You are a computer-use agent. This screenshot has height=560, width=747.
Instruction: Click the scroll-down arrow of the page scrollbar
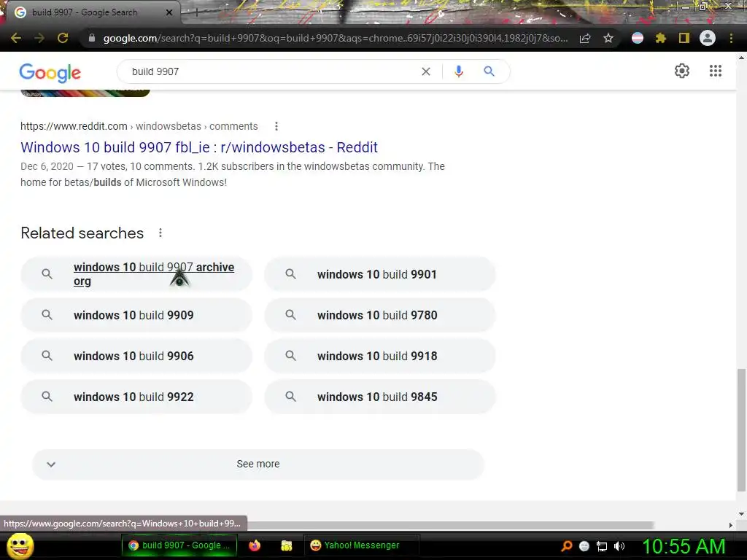tap(741, 514)
